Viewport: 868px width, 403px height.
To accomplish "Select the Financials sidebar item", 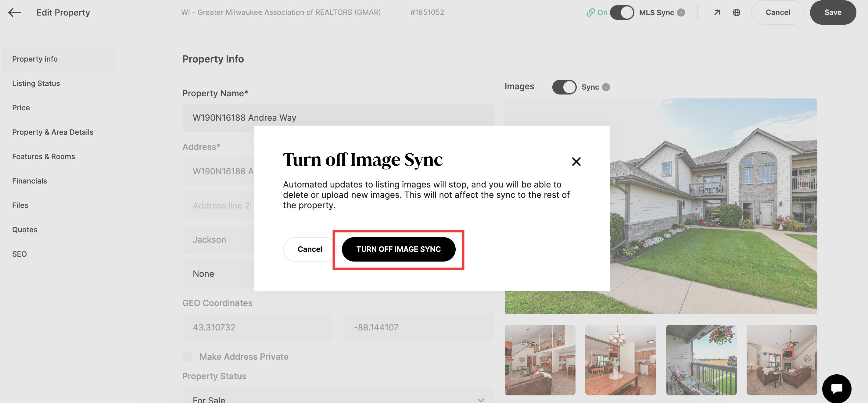I will 30,181.
